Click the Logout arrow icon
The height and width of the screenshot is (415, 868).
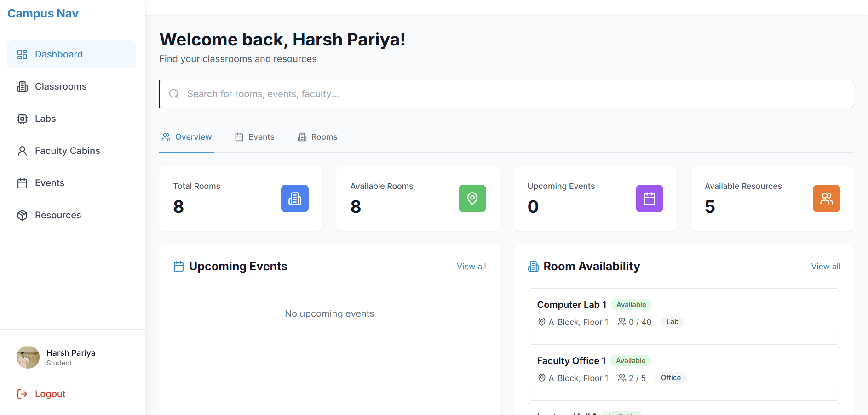click(22, 394)
